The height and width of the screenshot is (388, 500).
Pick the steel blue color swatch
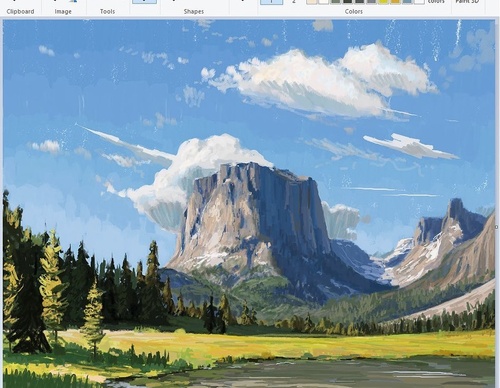click(407, 2)
